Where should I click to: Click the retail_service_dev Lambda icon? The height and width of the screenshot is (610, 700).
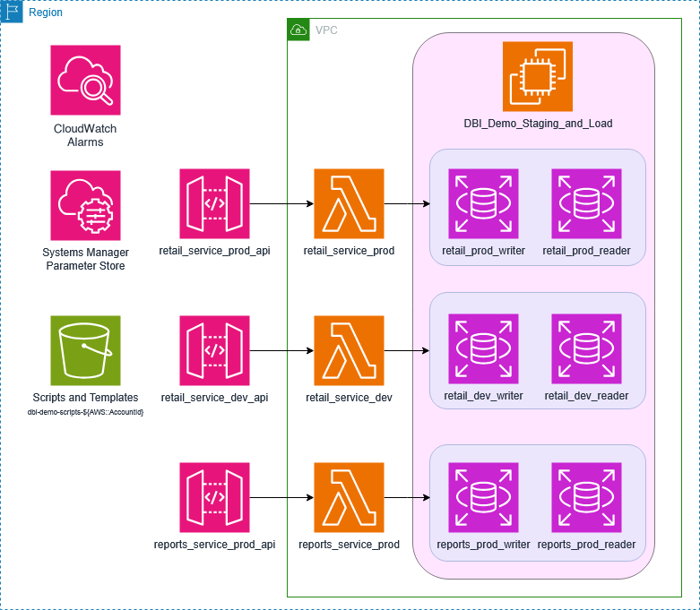click(350, 351)
